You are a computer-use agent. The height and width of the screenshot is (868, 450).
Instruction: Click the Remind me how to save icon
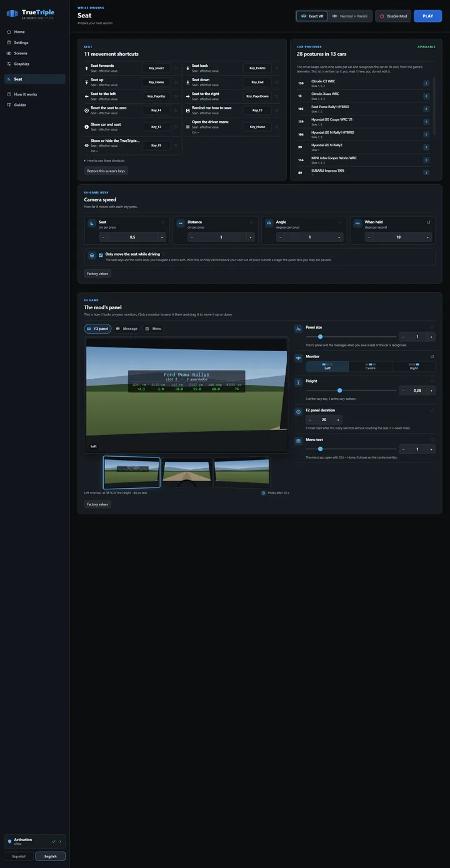click(x=187, y=110)
